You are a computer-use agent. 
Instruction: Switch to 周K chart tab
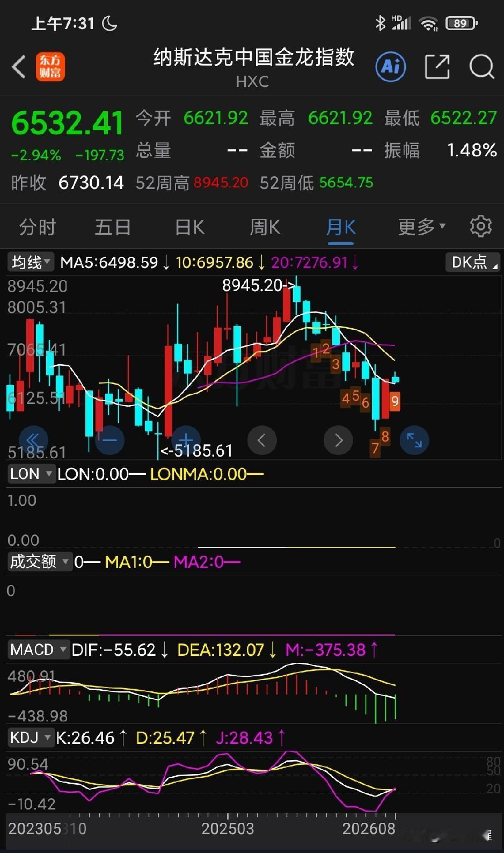[265, 227]
